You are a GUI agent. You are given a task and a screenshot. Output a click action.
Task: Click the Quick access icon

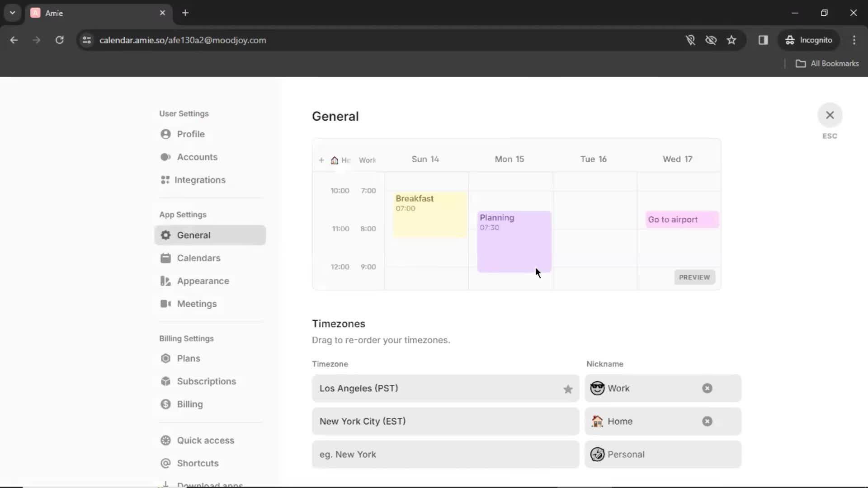point(166,441)
